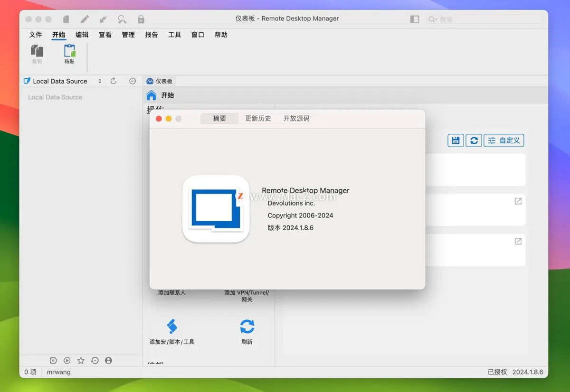Click the history clock icon in sidebar
570x392 pixels.
[x=95, y=360]
